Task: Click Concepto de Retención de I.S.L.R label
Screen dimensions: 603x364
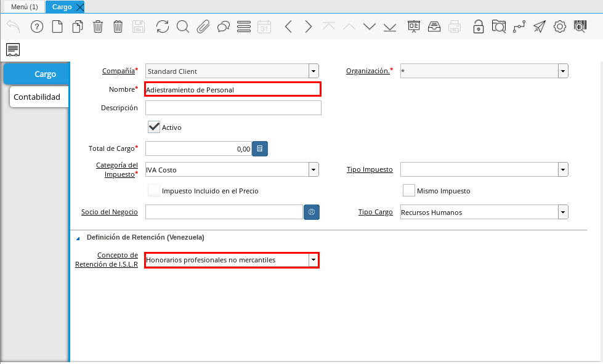Action: click(107, 259)
